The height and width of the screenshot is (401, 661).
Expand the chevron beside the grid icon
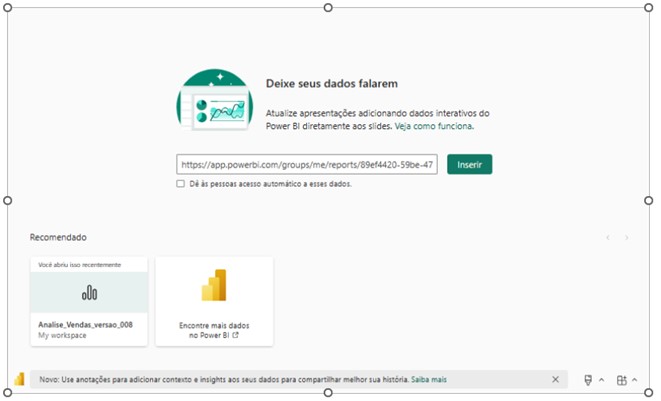[x=634, y=380]
